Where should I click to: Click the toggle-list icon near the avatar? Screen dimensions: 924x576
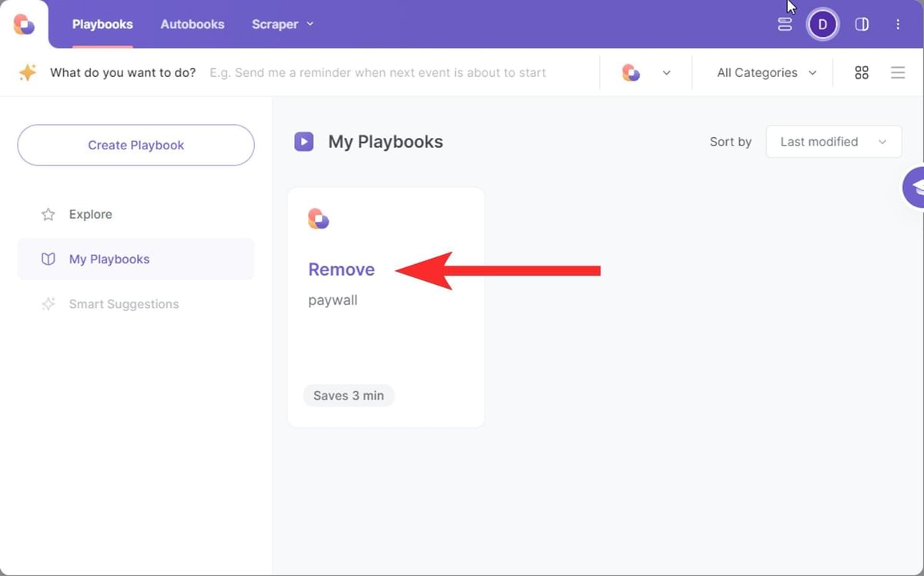click(785, 24)
